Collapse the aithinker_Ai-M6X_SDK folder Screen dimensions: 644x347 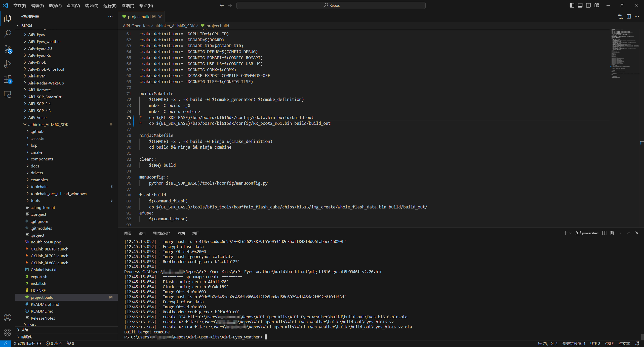click(x=67, y=124)
